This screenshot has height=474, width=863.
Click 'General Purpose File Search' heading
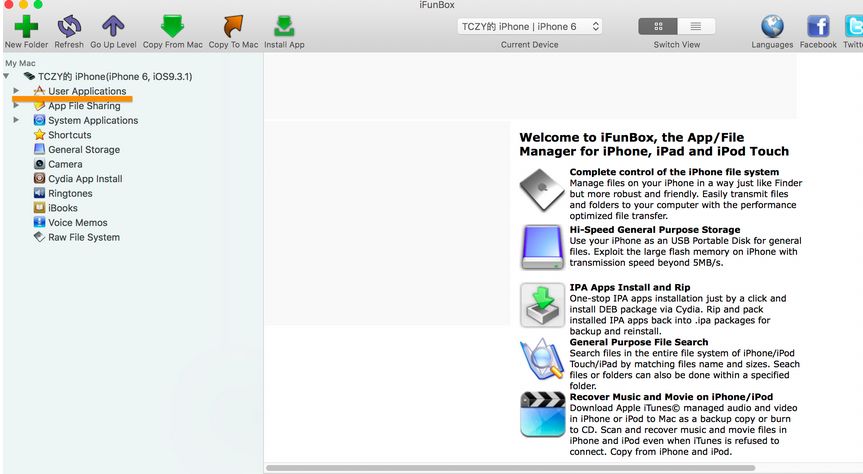click(639, 342)
